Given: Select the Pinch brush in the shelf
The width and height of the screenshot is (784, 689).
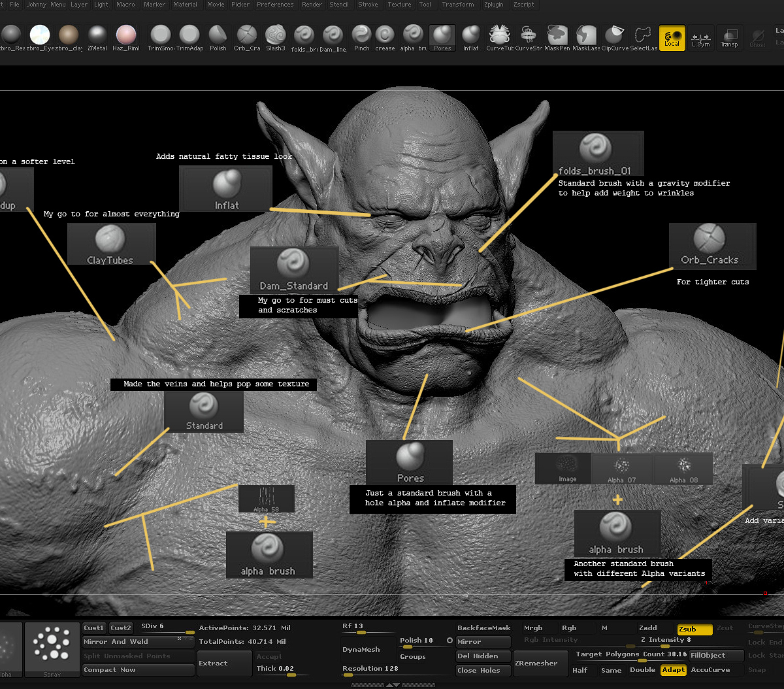Looking at the screenshot, I should click(361, 38).
